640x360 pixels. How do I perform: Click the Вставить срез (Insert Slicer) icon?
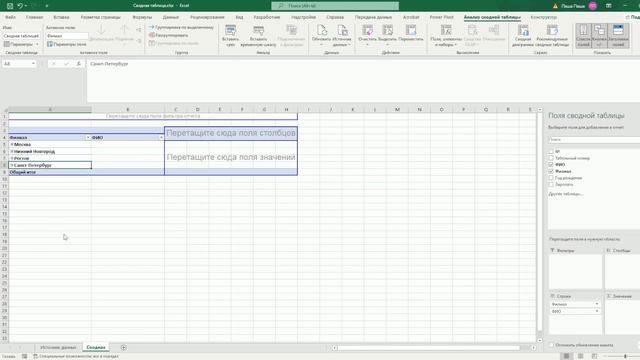(x=231, y=30)
